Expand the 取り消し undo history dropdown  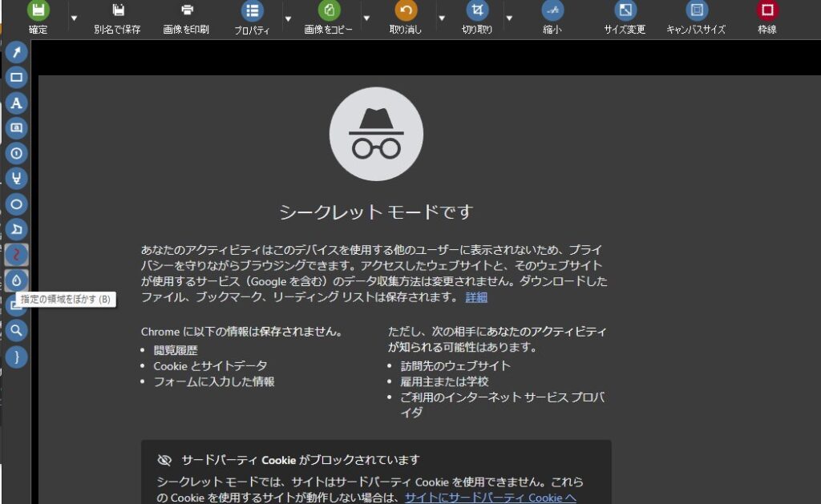click(x=440, y=17)
